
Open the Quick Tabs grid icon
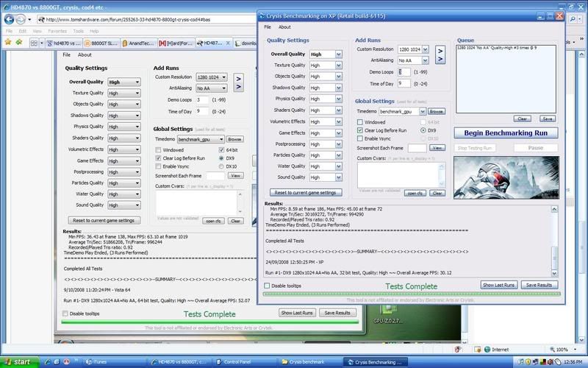[x=34, y=43]
